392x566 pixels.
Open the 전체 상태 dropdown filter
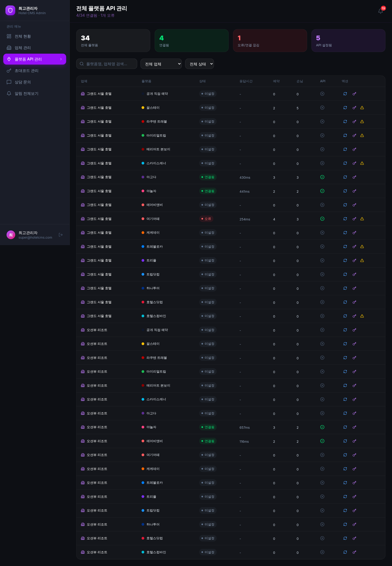pyautogui.click(x=199, y=64)
